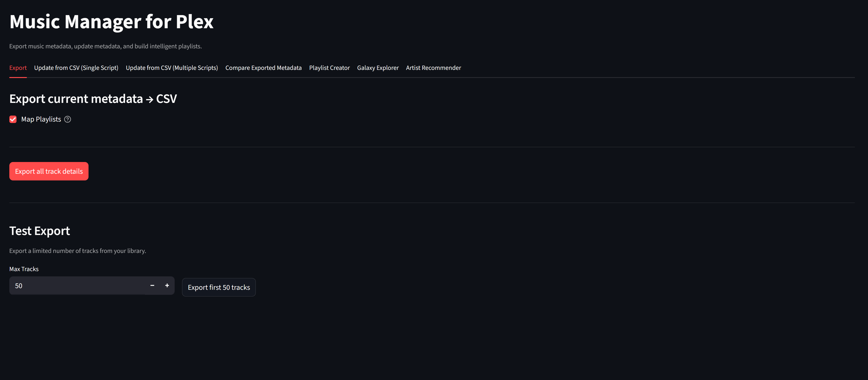The image size is (868, 380).
Task: Switch to Update from CSV (Multiple Scripts) tab
Action: click(172, 68)
